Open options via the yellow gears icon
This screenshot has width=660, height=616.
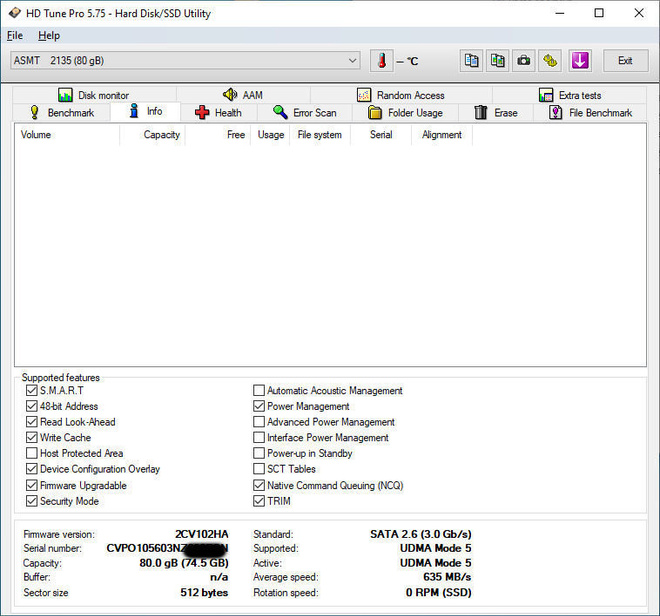pos(550,61)
